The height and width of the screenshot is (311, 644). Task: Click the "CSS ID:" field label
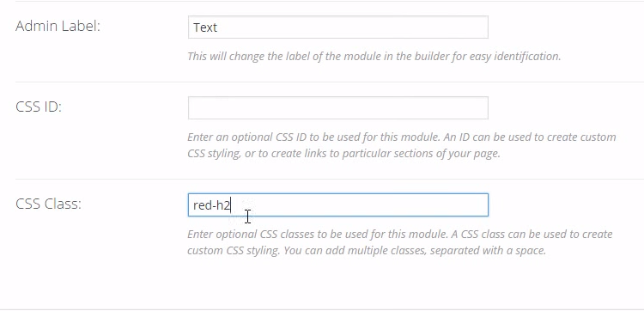coord(39,107)
